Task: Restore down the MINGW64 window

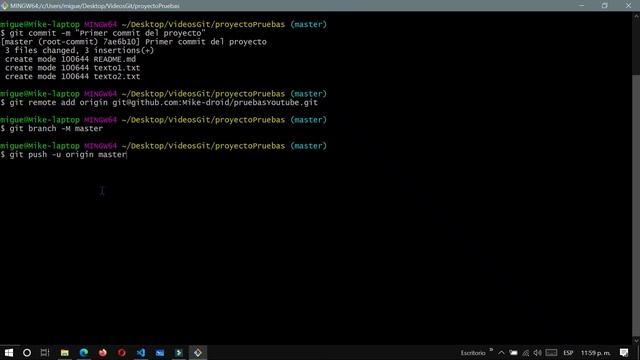Action: click(604, 5)
